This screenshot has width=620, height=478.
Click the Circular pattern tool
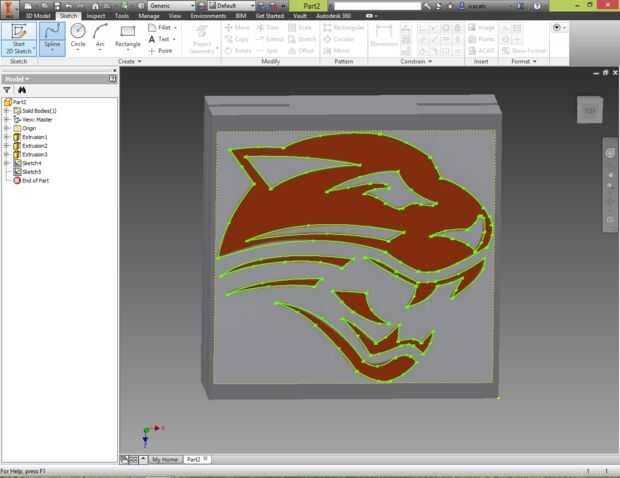click(339, 39)
